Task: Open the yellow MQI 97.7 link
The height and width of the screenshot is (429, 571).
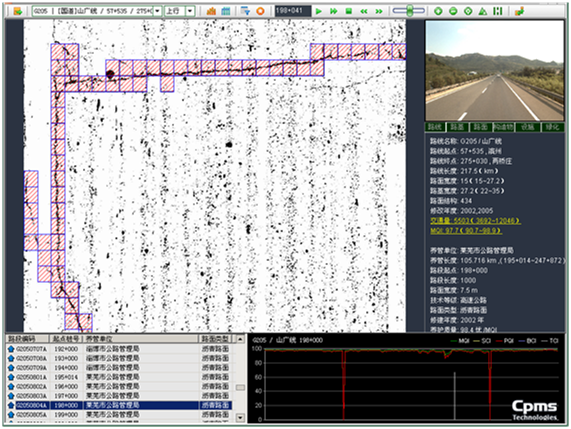Action: coord(466,231)
